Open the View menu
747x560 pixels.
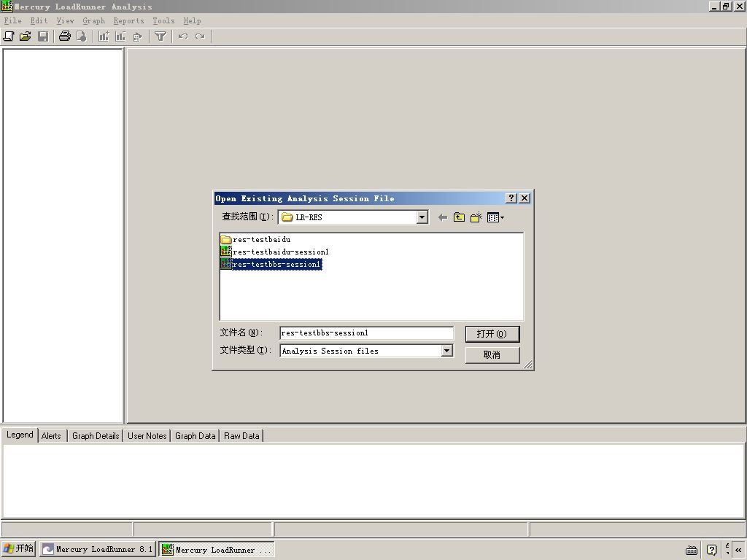65,21
